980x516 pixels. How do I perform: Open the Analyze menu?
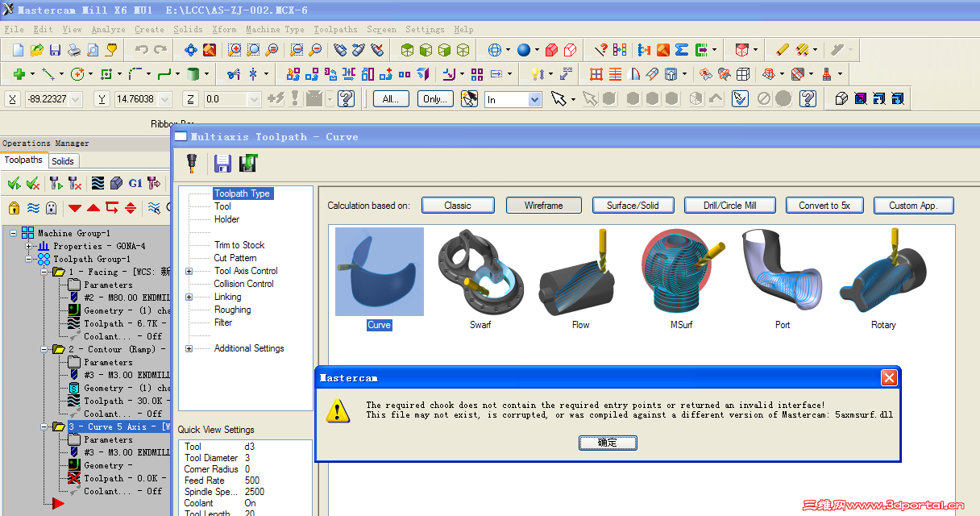point(108,30)
